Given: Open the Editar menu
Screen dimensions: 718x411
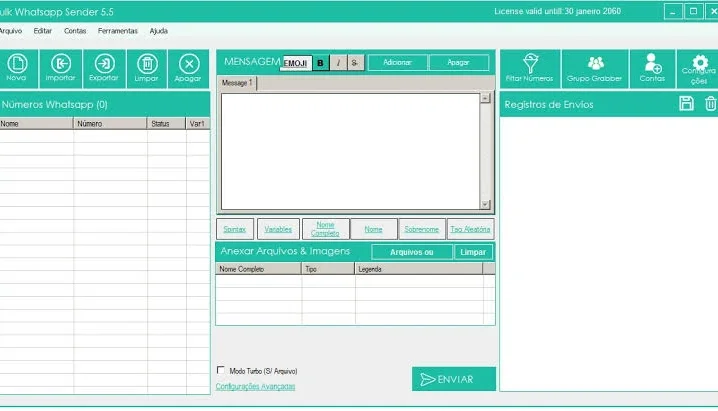Looking at the screenshot, I should [43, 31].
